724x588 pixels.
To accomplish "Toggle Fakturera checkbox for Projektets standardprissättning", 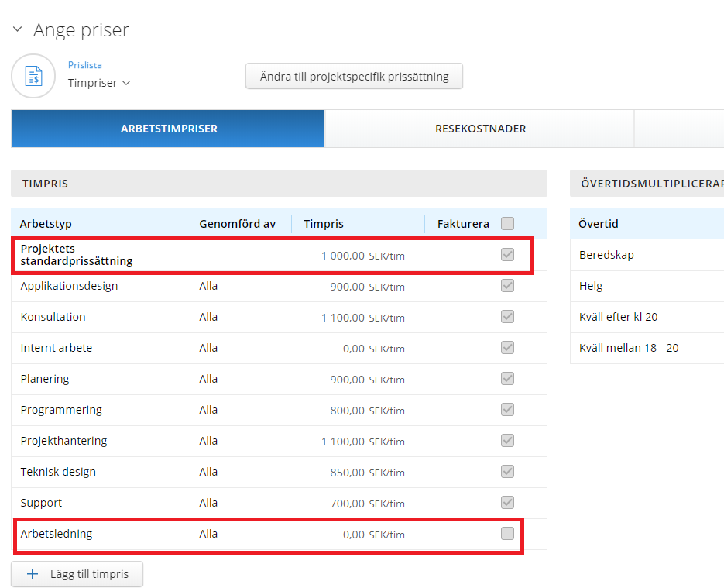I will pos(507,255).
